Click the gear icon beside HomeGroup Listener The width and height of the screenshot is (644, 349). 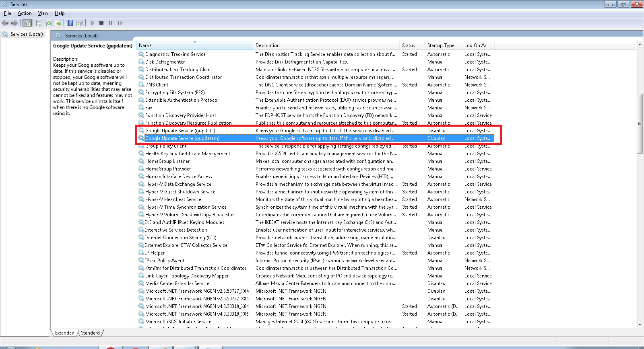pyautogui.click(x=141, y=161)
